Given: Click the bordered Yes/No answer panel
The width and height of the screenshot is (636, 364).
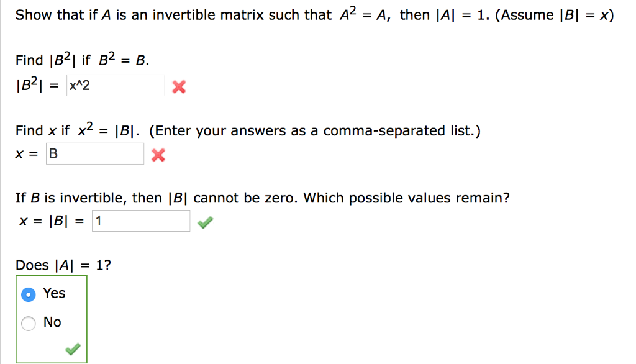Looking at the screenshot, I should [x=51, y=319].
